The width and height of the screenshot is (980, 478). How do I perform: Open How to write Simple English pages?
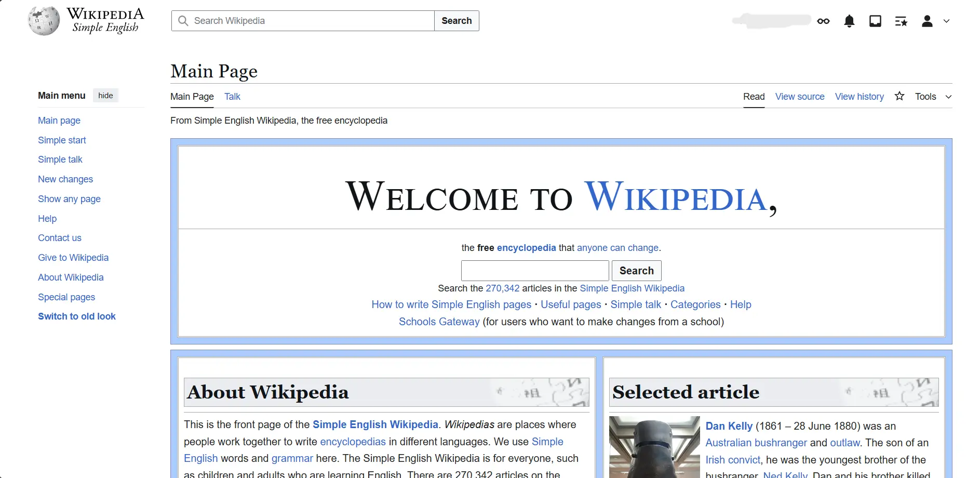point(451,304)
